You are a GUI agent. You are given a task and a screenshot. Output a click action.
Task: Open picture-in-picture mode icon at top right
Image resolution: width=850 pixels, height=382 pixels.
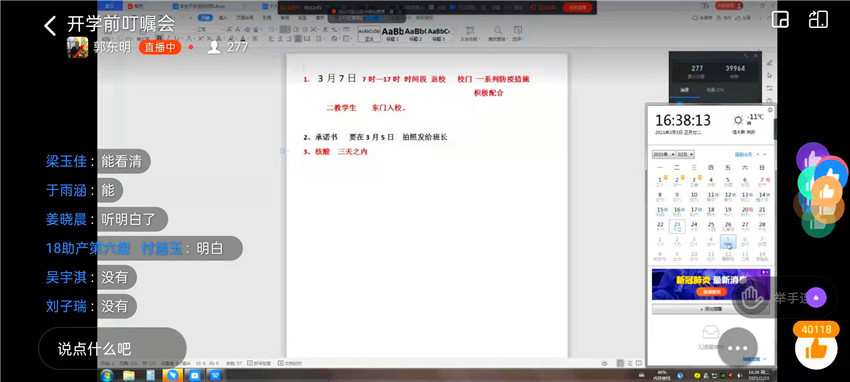coord(780,21)
